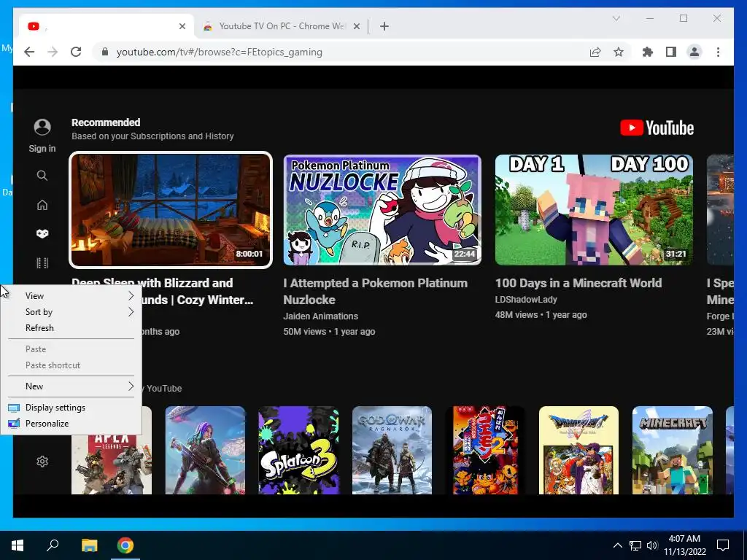747x560 pixels.
Task: Click the Recommended section heading
Action: pos(106,122)
